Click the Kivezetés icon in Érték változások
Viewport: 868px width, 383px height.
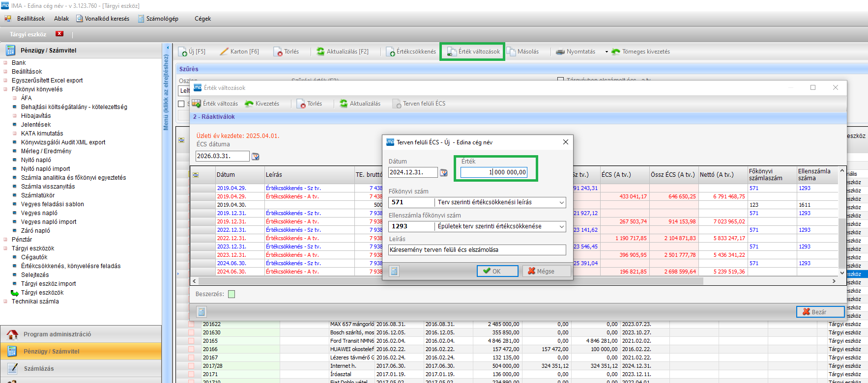click(x=249, y=104)
